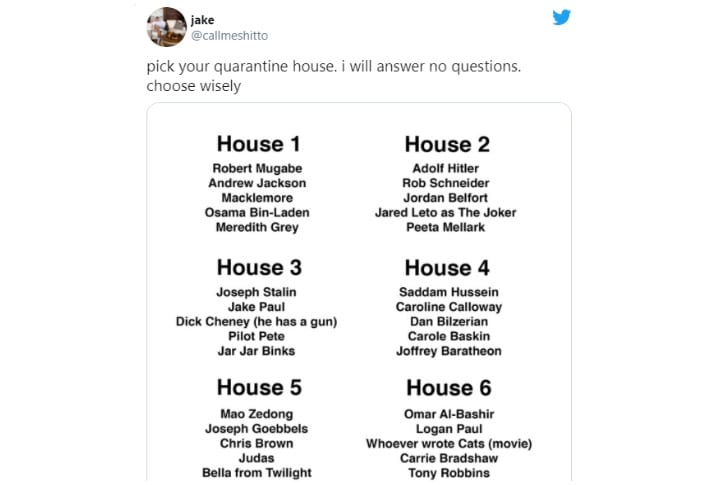Click Jared Leto as The Joker
The width and height of the screenshot is (728, 485).
[x=446, y=213]
